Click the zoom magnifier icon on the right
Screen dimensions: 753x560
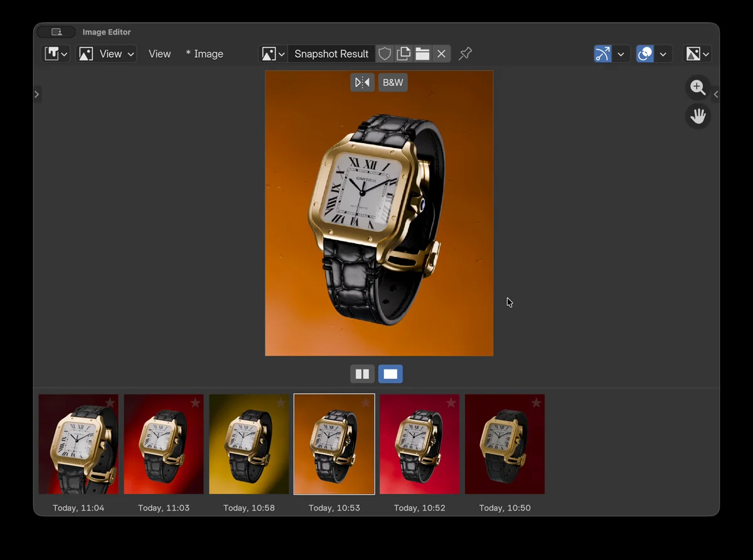coord(697,88)
